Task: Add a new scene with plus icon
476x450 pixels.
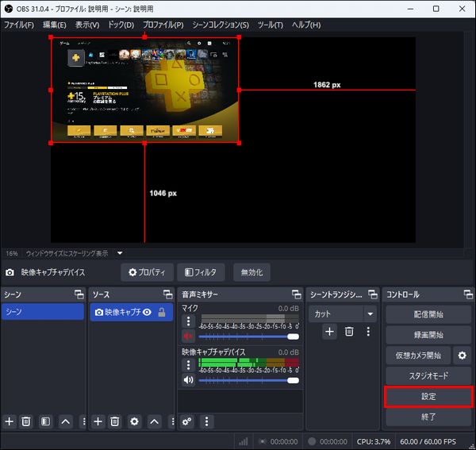Action: [9, 421]
